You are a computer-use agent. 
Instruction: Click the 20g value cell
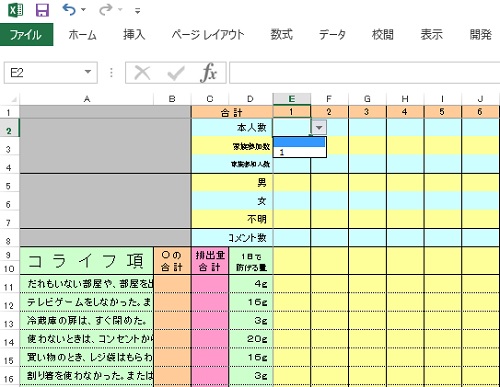point(251,339)
